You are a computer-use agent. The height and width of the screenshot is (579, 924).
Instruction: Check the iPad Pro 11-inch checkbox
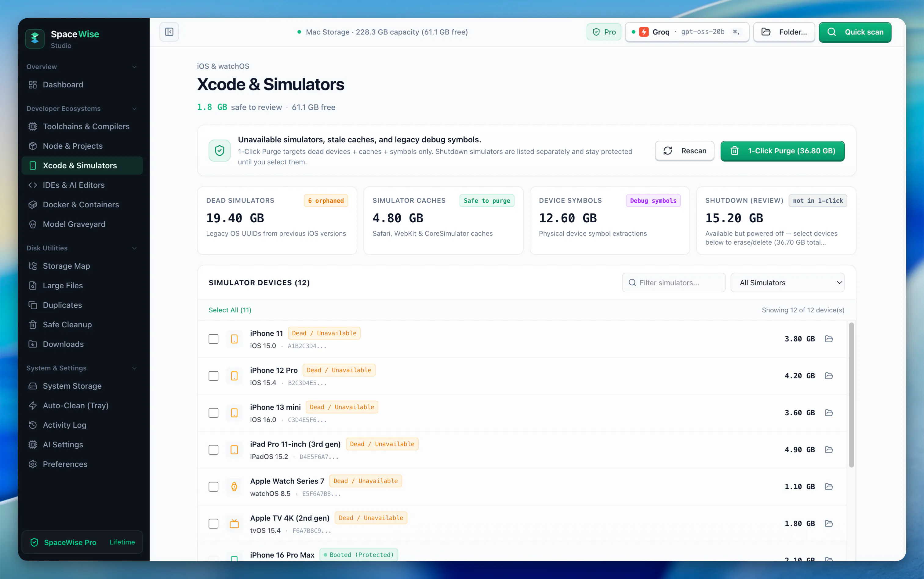tap(213, 450)
